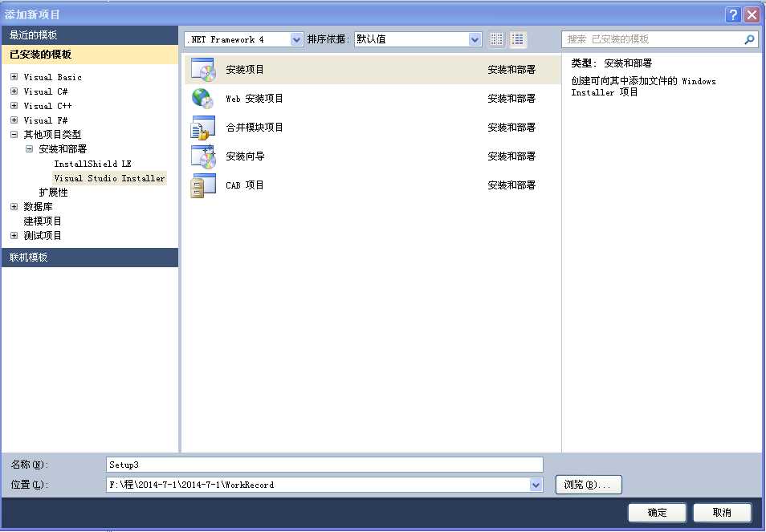Click the 安装向导 template name

(245, 156)
